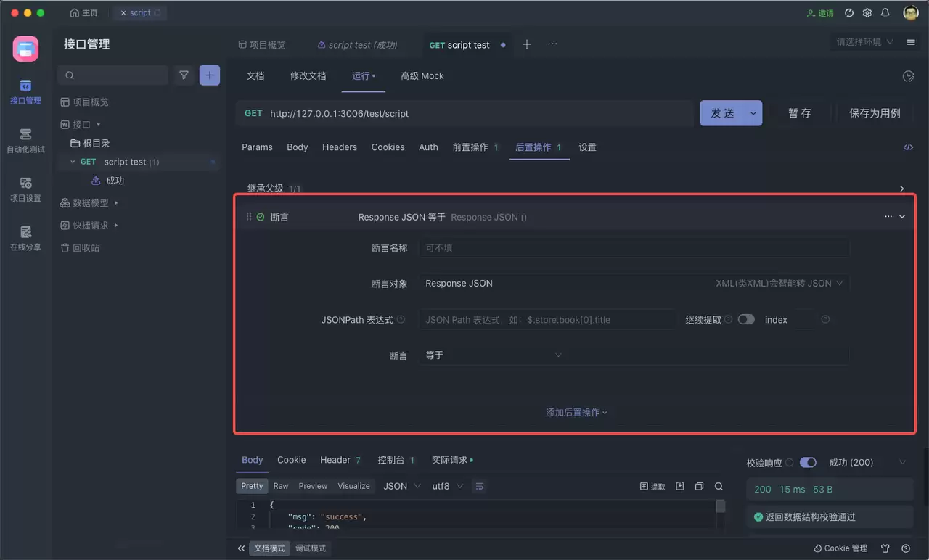Click the 发送 send button

(722, 113)
